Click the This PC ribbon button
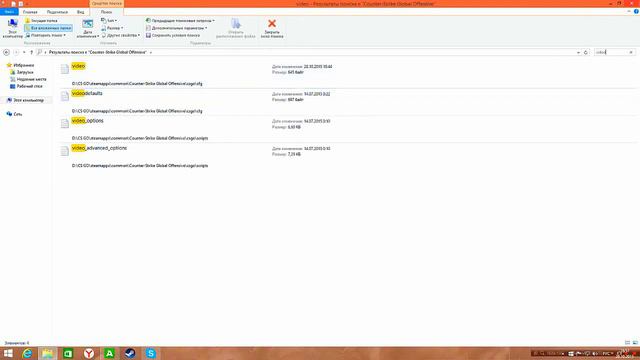This screenshot has width=640, height=360. (13, 28)
